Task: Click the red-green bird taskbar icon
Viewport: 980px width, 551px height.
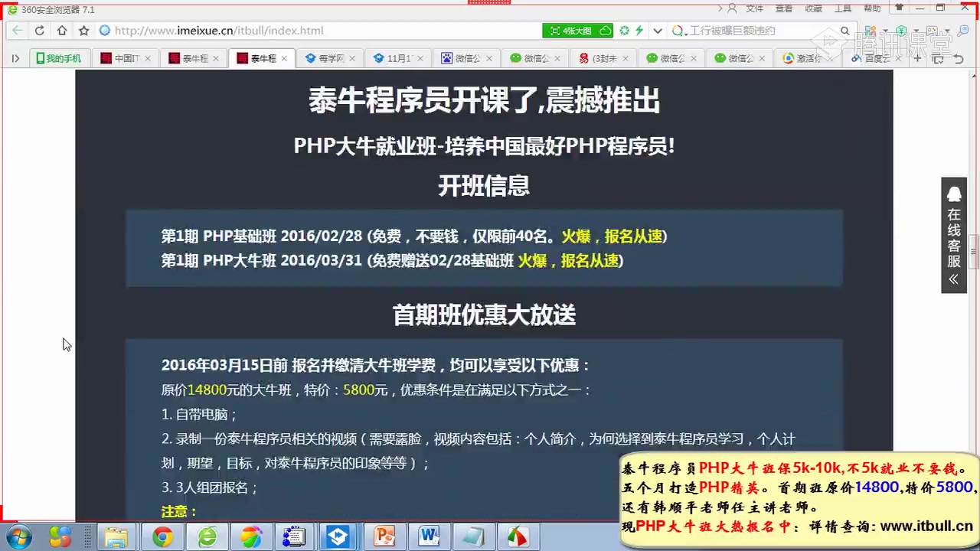Action: pos(518,537)
